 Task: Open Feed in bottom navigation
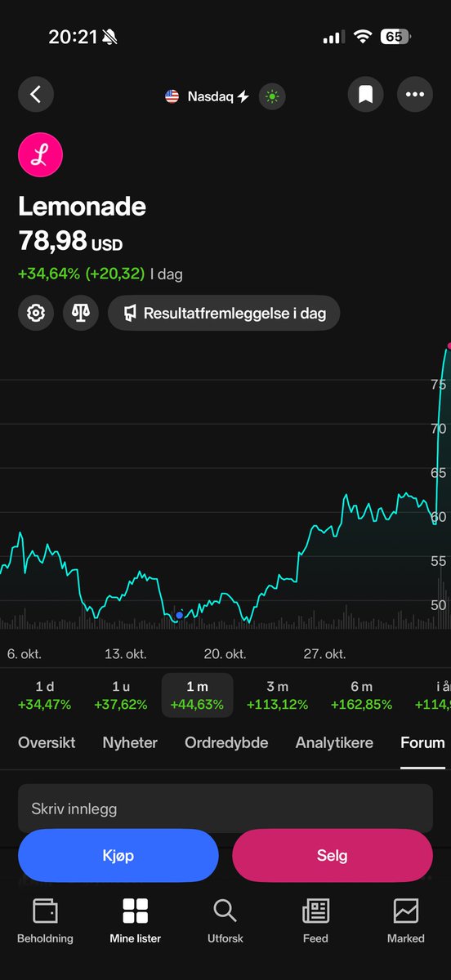(x=315, y=921)
